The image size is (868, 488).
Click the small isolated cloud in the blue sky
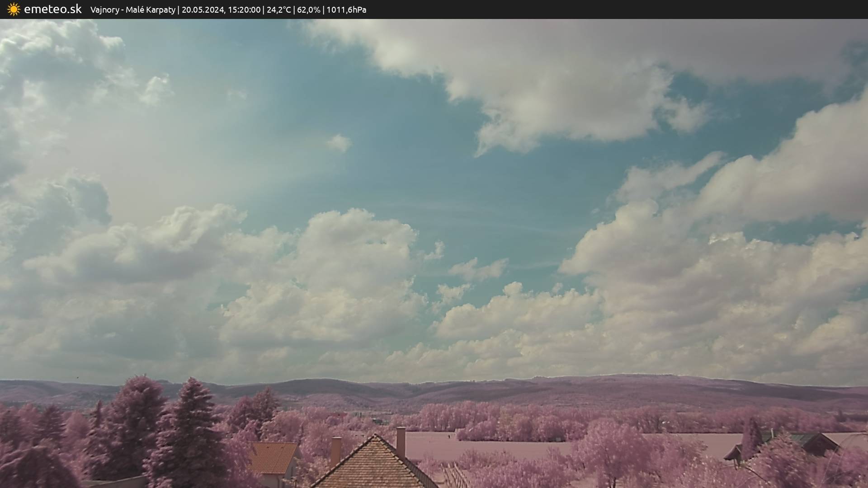(x=339, y=143)
